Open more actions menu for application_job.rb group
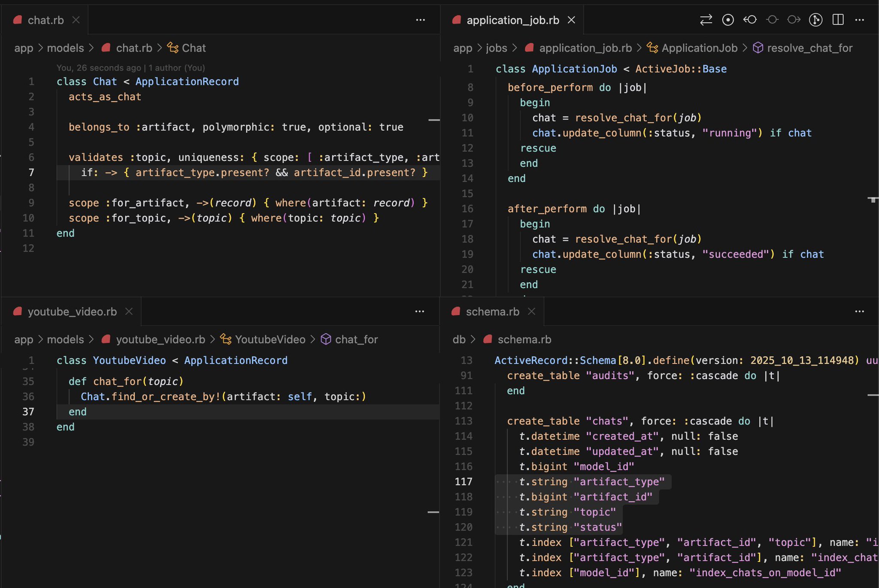 [x=860, y=20]
